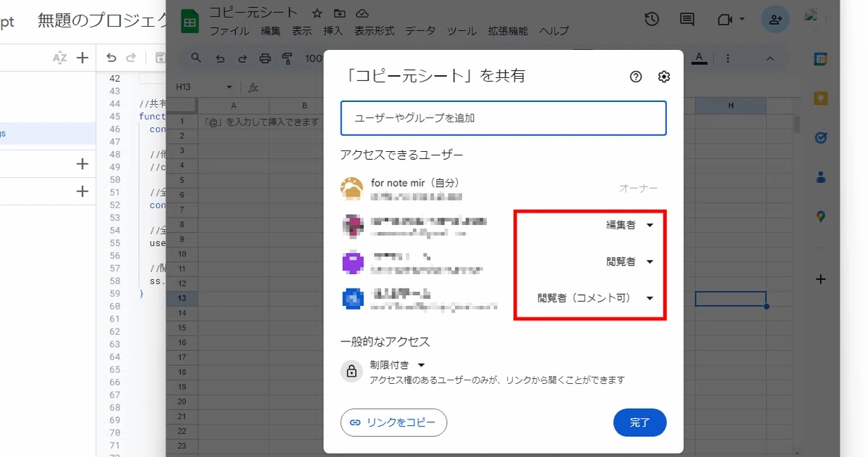Undo in the Apps Script editor
Viewport: 868px width, 457px height.
tap(111, 58)
